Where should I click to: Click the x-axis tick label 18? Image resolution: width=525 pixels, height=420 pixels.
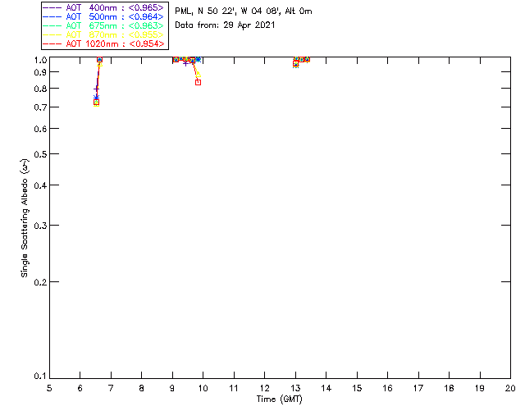[x=449, y=388]
